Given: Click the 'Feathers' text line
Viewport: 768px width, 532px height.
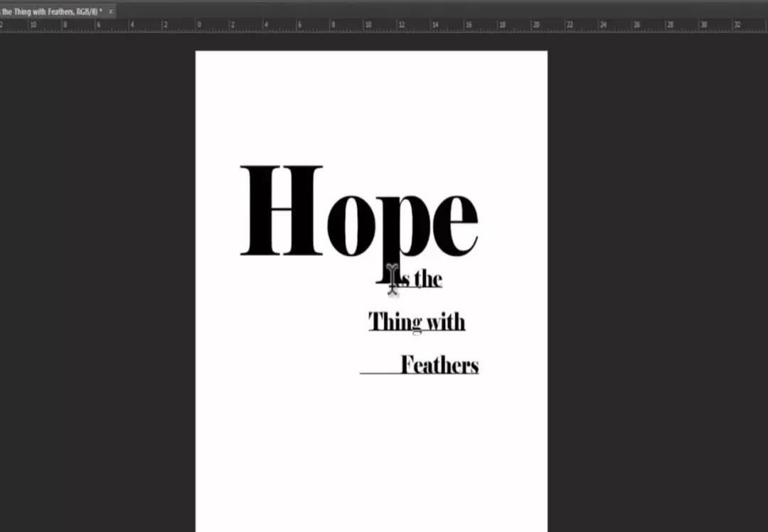Looking at the screenshot, I should pos(439,364).
